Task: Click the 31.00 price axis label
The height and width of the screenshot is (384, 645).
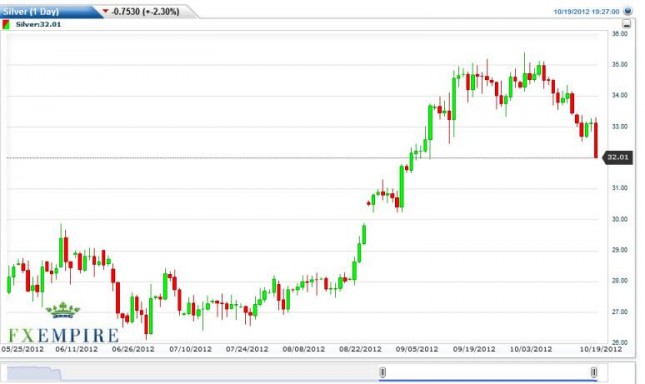Action: pos(619,188)
